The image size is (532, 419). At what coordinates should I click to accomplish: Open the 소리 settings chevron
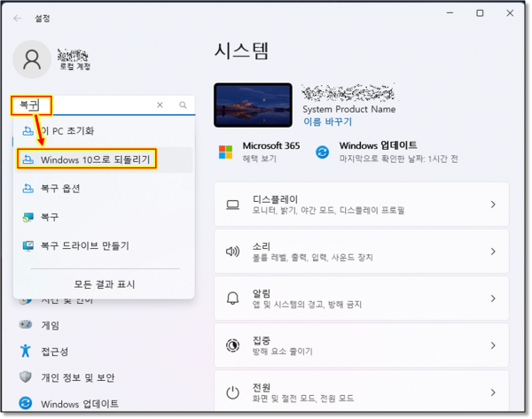pos(493,252)
